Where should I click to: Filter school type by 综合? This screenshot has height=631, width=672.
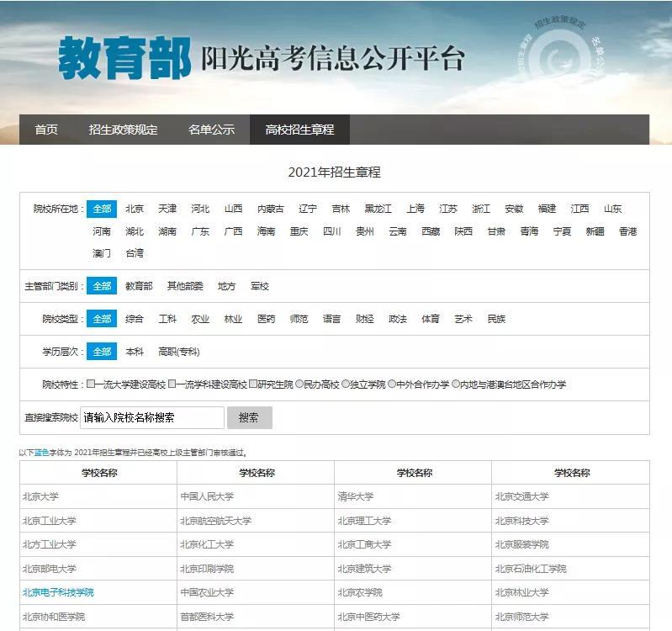click(x=135, y=319)
